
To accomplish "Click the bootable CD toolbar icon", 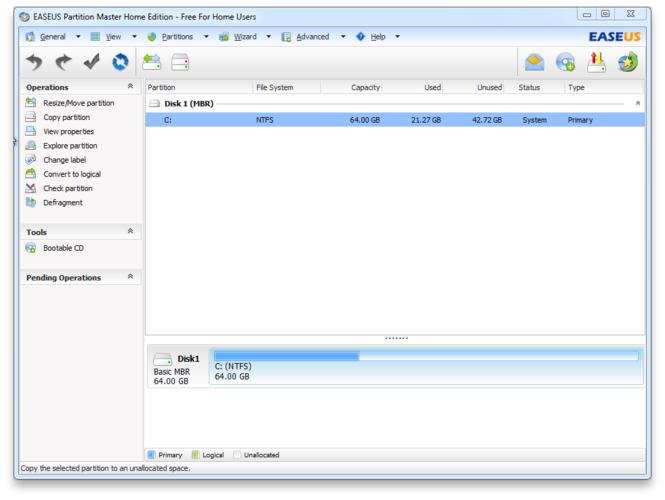I will tap(565, 62).
